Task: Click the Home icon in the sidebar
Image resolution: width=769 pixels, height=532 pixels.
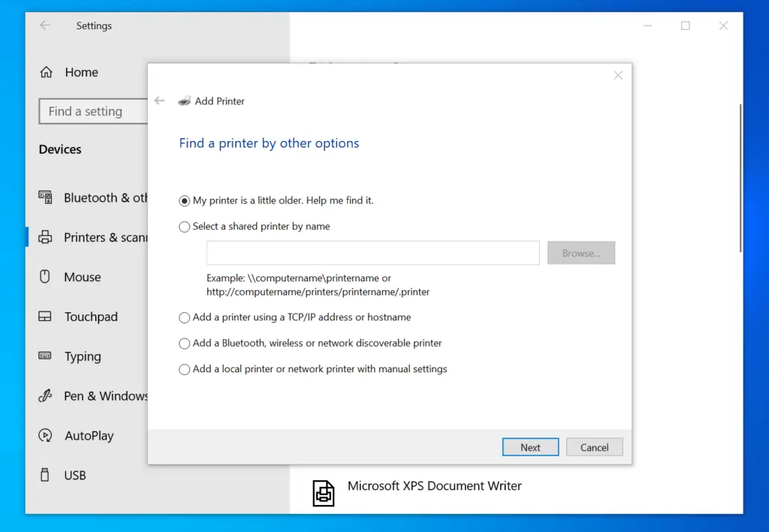Action: (47, 72)
